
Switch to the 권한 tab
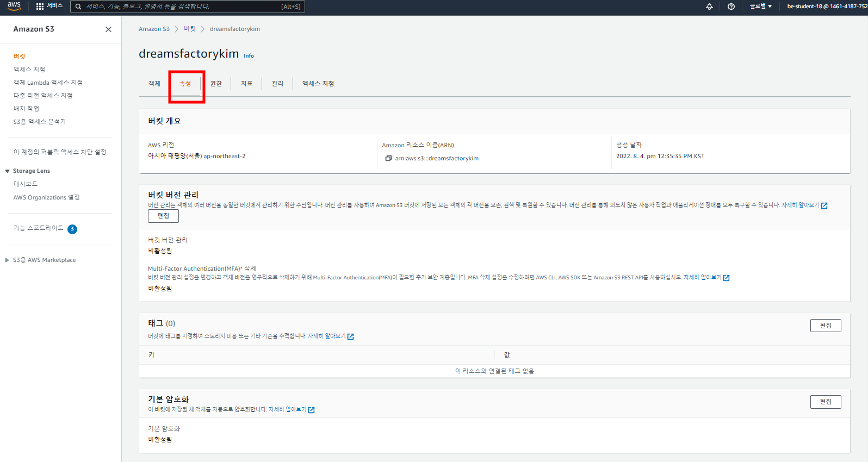coord(216,84)
